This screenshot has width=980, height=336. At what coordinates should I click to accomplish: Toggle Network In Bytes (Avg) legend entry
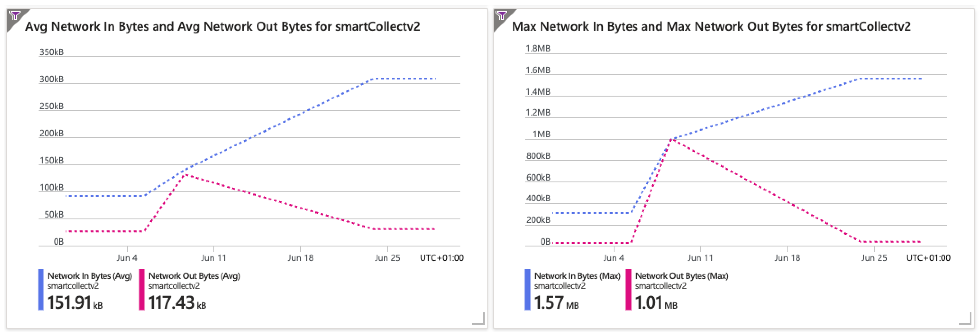pos(90,276)
